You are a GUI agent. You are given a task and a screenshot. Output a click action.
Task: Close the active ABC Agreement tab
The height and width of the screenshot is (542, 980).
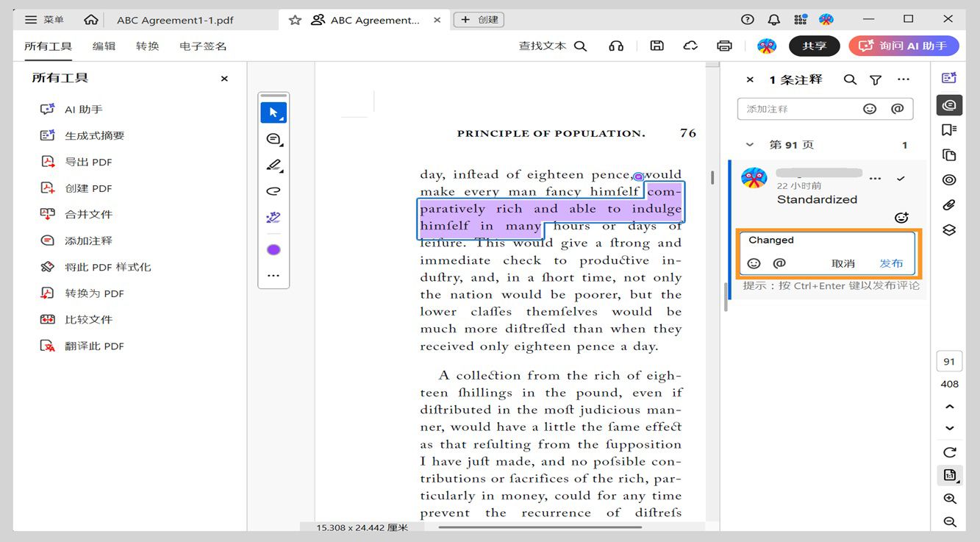[437, 20]
